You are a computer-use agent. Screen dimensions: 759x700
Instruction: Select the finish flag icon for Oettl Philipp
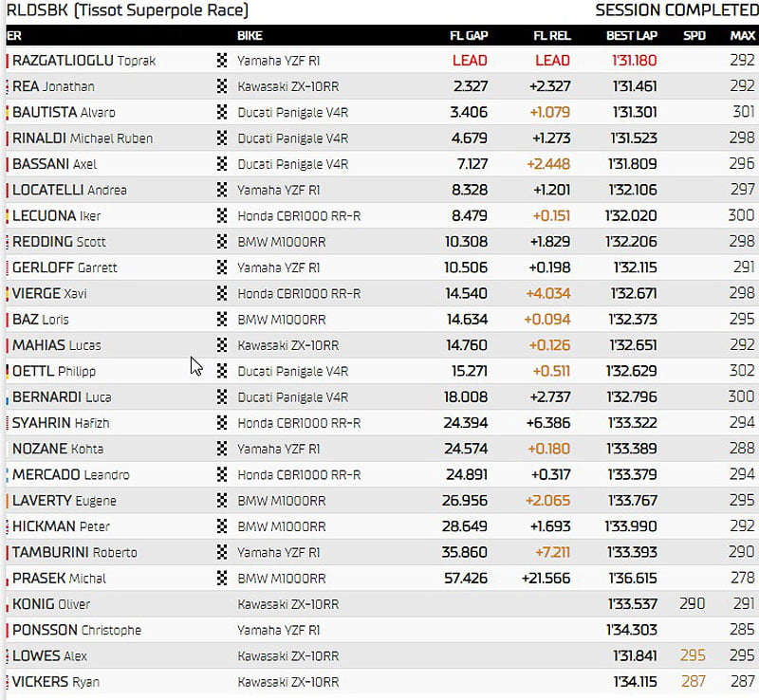click(222, 371)
